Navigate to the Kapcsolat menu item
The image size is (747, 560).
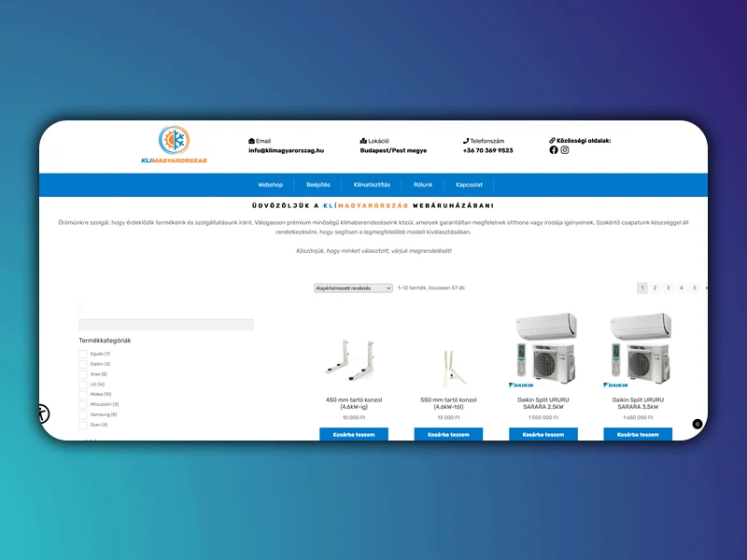(x=469, y=185)
